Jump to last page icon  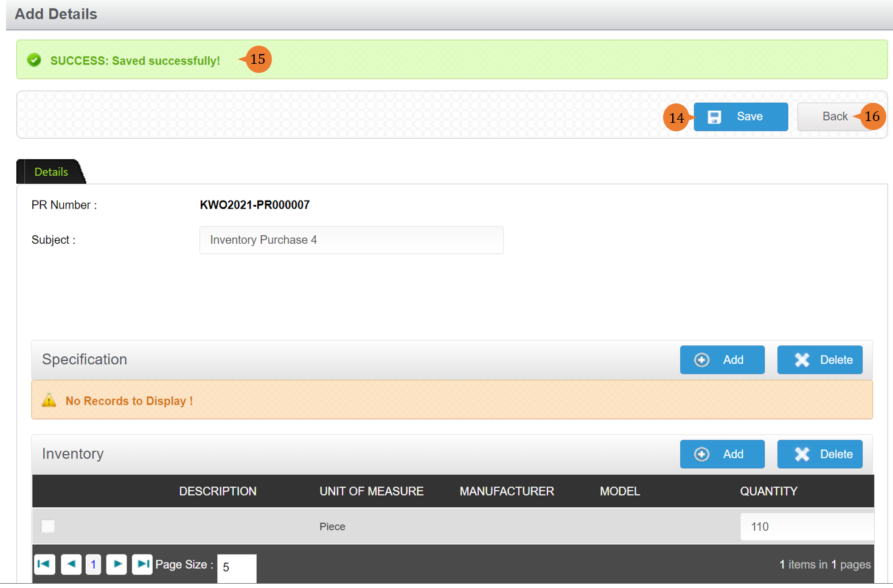[142, 564]
